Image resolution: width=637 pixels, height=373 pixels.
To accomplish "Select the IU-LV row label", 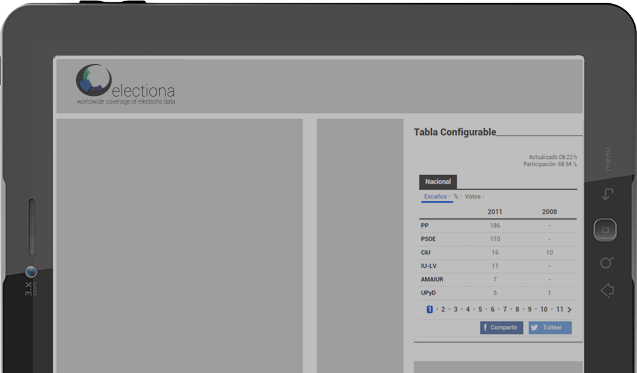I will coord(429,266).
